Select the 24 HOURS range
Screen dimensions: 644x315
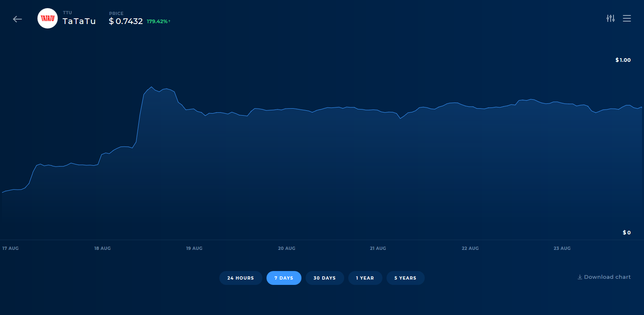click(241, 278)
